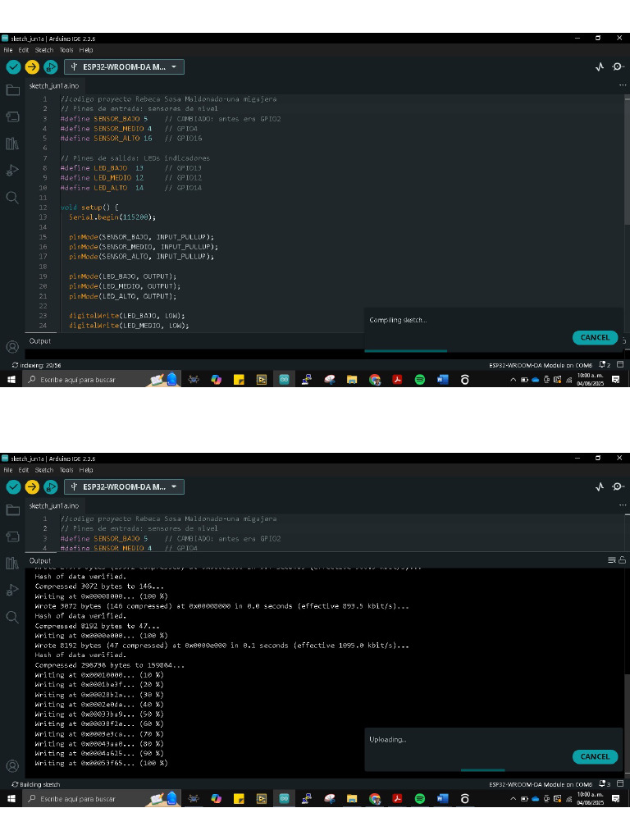This screenshot has height=840, width=630.
Task: Toggle the bottom panel icon in lower status bar
Action: pos(620,784)
